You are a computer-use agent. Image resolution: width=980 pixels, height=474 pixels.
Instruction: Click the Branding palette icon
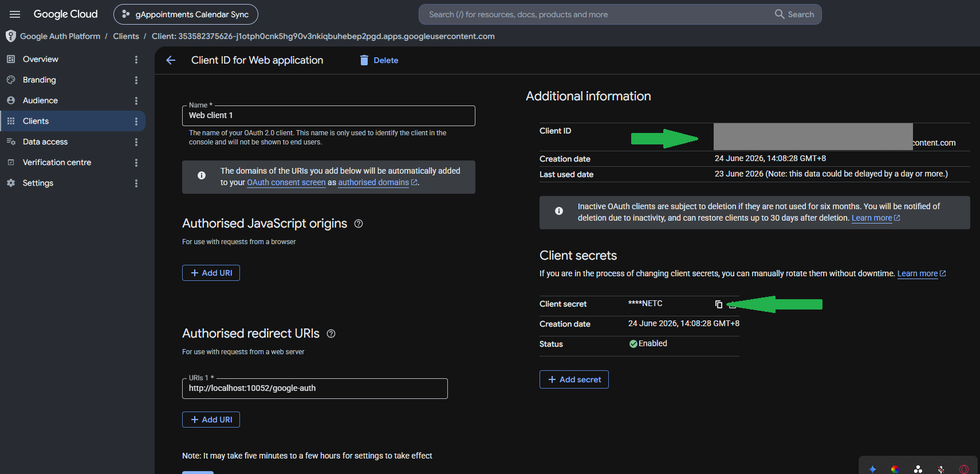click(x=11, y=80)
